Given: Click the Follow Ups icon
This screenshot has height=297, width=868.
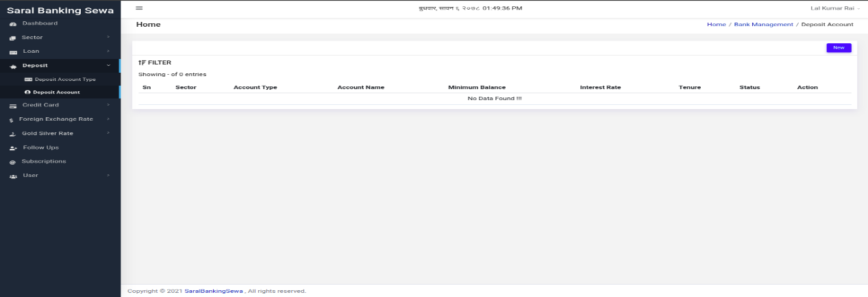Looking at the screenshot, I should 12,148.
